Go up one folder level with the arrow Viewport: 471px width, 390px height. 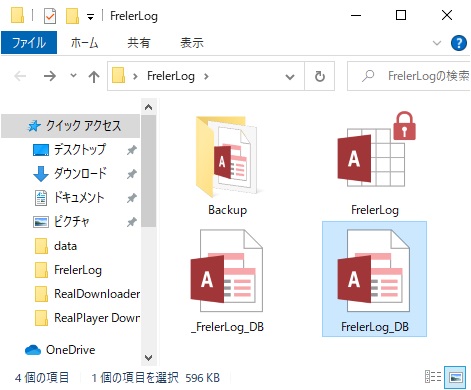coord(94,77)
